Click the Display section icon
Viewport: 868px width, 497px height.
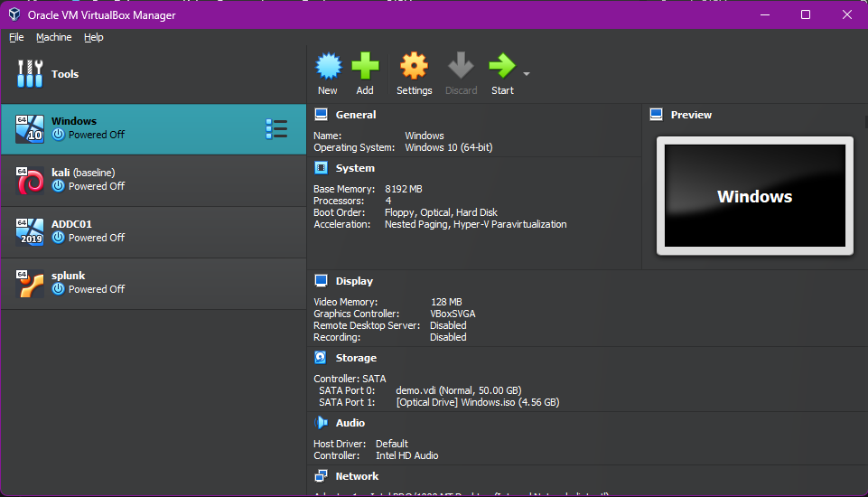[x=321, y=281]
